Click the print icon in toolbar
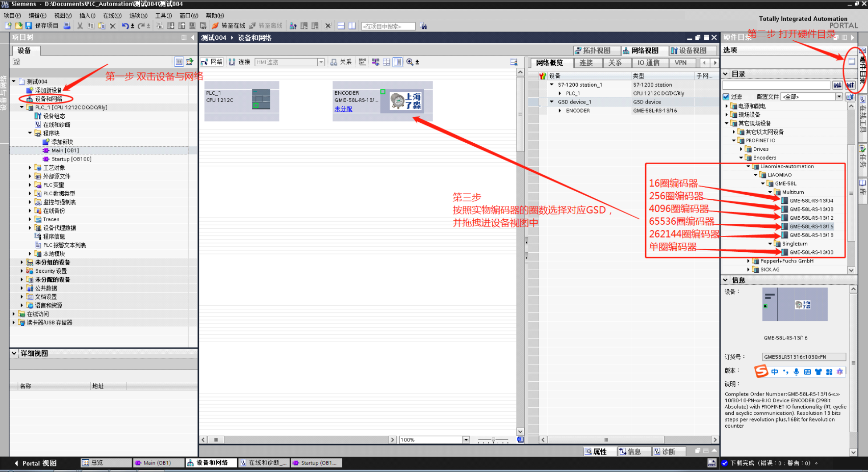This screenshot has height=472, width=868. [67, 25]
